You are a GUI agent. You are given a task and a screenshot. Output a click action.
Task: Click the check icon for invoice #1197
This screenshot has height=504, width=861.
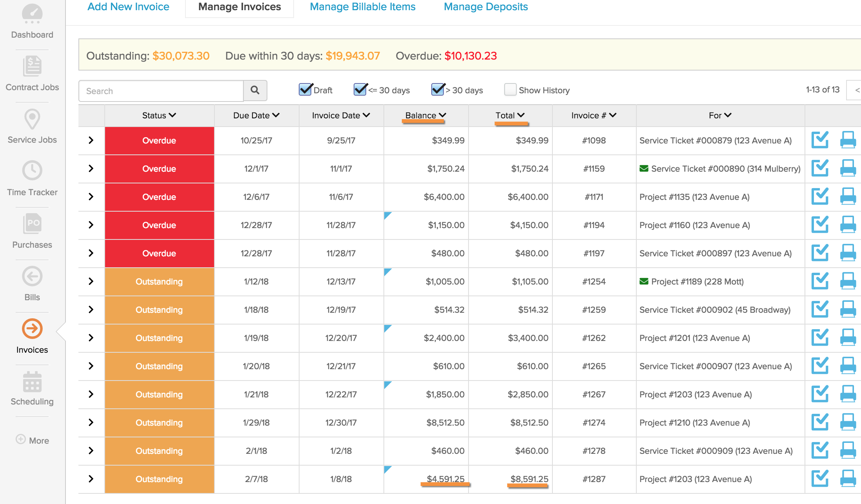[820, 253]
